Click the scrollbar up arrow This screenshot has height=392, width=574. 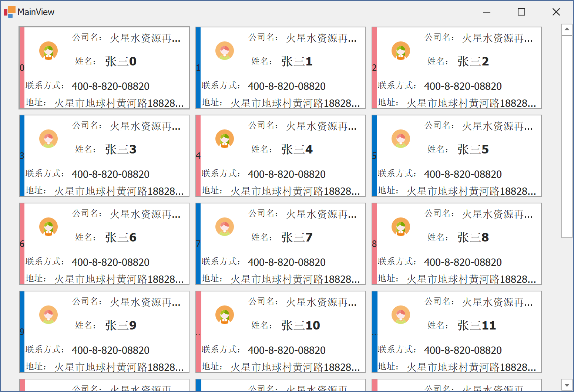tap(567, 29)
